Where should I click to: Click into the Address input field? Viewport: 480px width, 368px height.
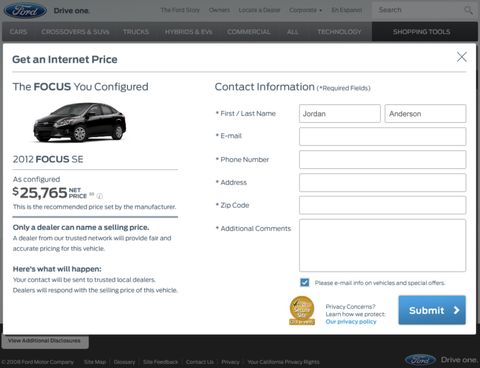tap(382, 182)
